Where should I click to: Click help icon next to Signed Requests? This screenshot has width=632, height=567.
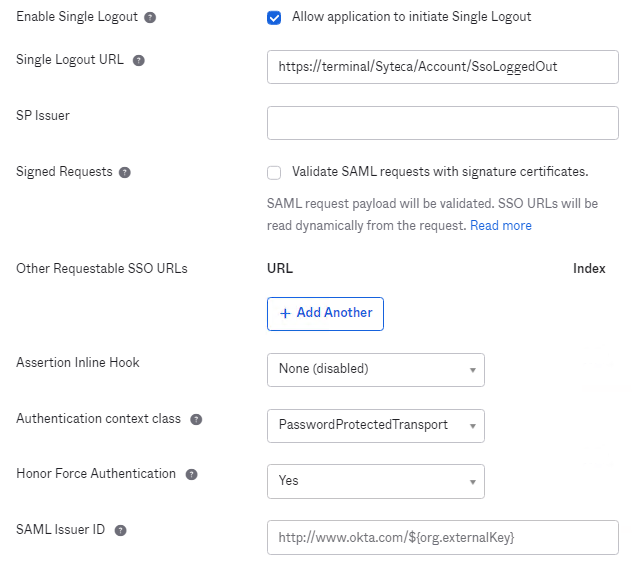pos(125,172)
